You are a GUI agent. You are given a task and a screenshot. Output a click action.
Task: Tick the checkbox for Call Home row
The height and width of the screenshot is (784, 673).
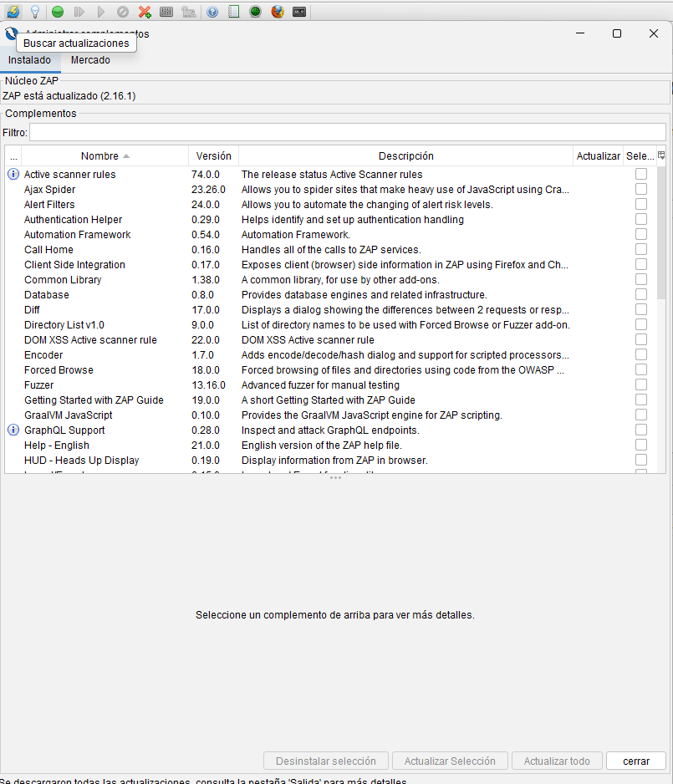click(641, 250)
